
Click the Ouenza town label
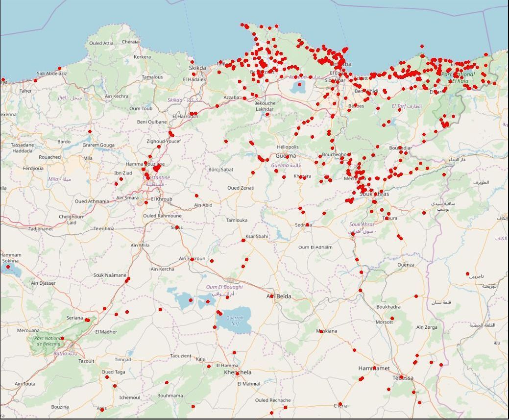406,265
